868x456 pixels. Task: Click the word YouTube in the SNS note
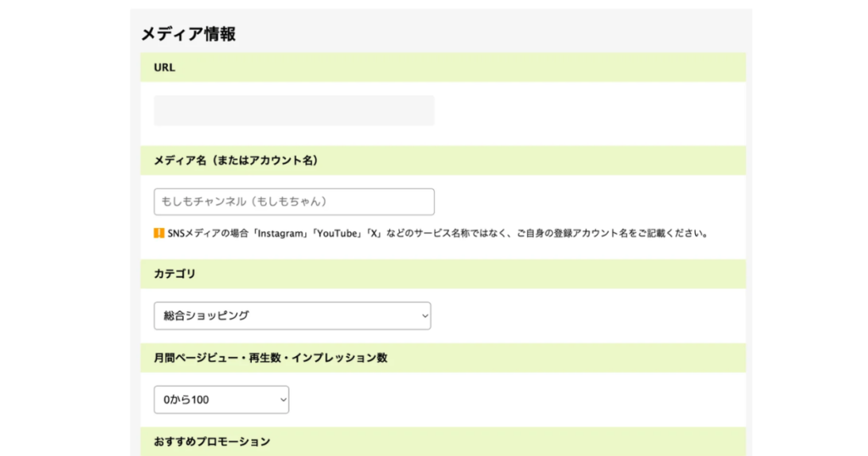tap(337, 233)
